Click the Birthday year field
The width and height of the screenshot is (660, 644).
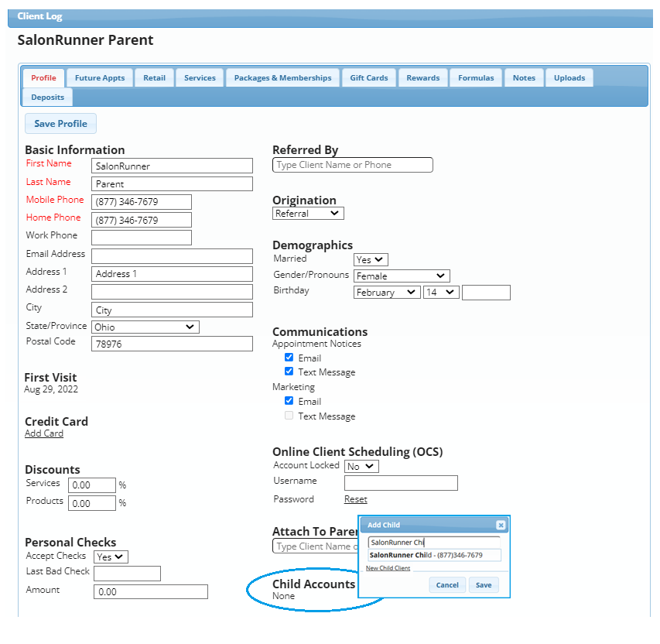pyautogui.click(x=486, y=293)
